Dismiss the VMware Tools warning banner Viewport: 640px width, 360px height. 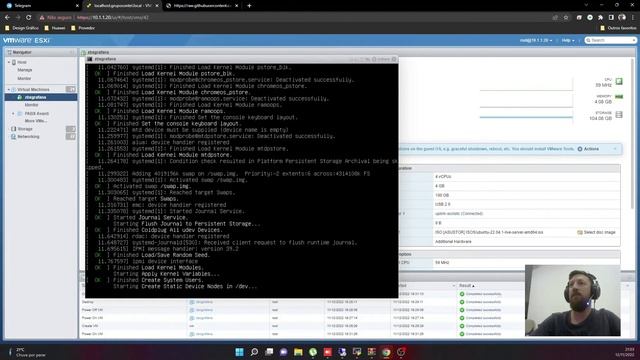(x=615, y=149)
